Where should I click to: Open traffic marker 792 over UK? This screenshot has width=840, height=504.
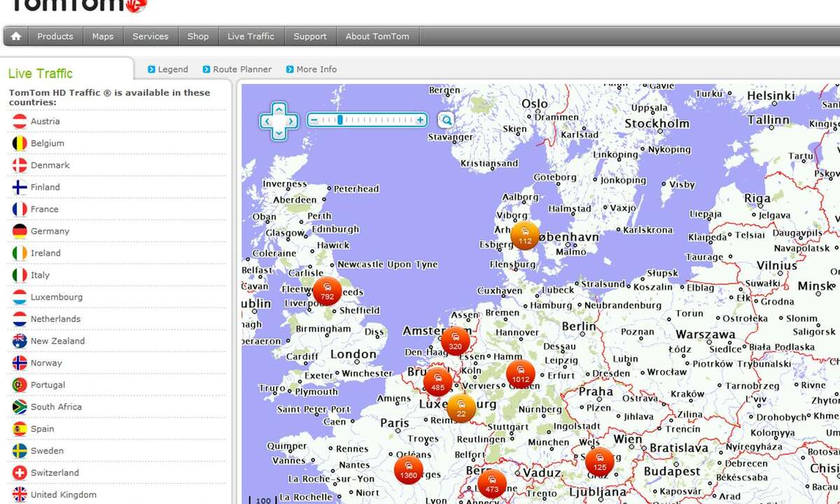pos(327,291)
